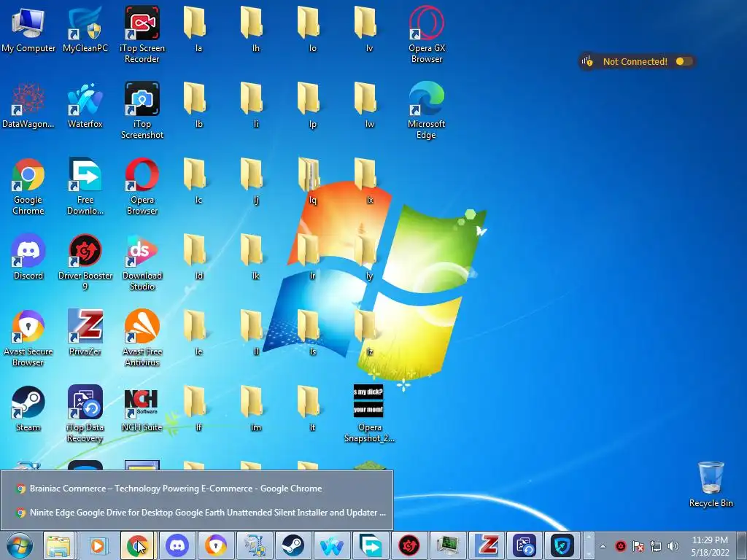Screen dimensions: 747x560
Task: Select the Opera Browser desktop icon
Action: (x=142, y=186)
